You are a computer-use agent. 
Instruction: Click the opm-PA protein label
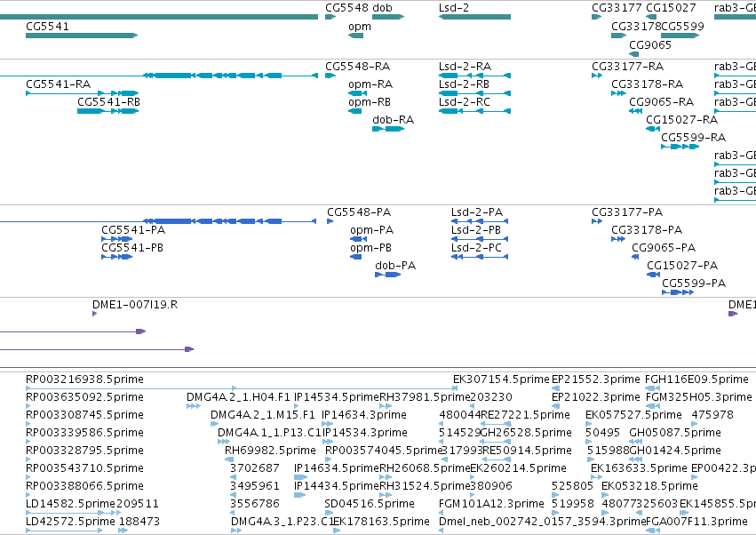tap(371, 230)
